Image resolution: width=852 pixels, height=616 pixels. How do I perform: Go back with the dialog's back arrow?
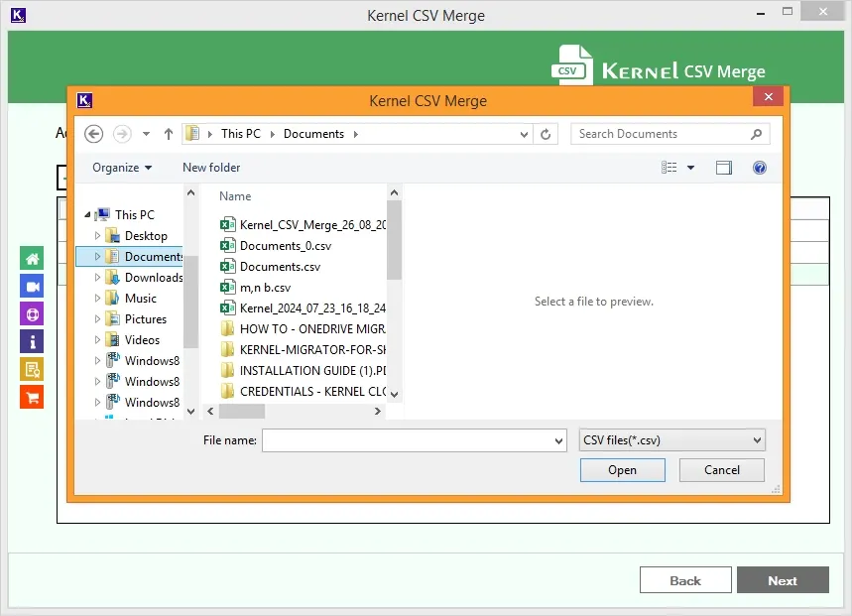(x=93, y=134)
